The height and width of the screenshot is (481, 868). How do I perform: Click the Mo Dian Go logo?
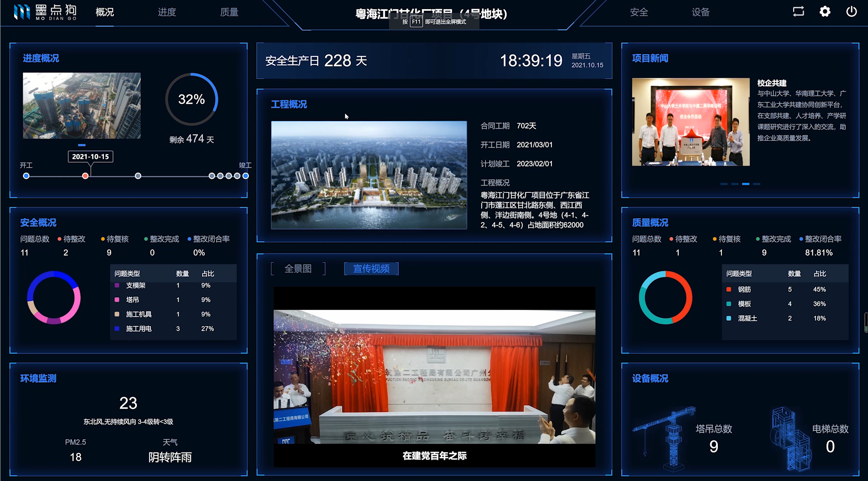[45, 12]
